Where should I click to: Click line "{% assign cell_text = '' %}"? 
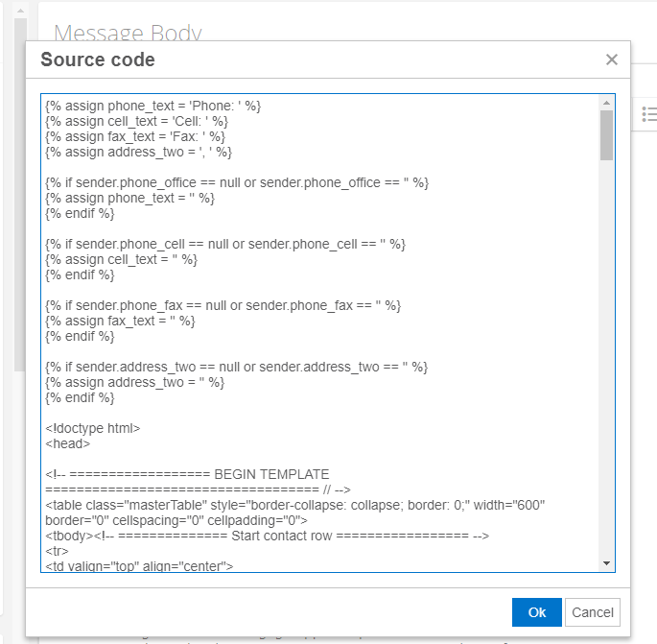point(121,259)
